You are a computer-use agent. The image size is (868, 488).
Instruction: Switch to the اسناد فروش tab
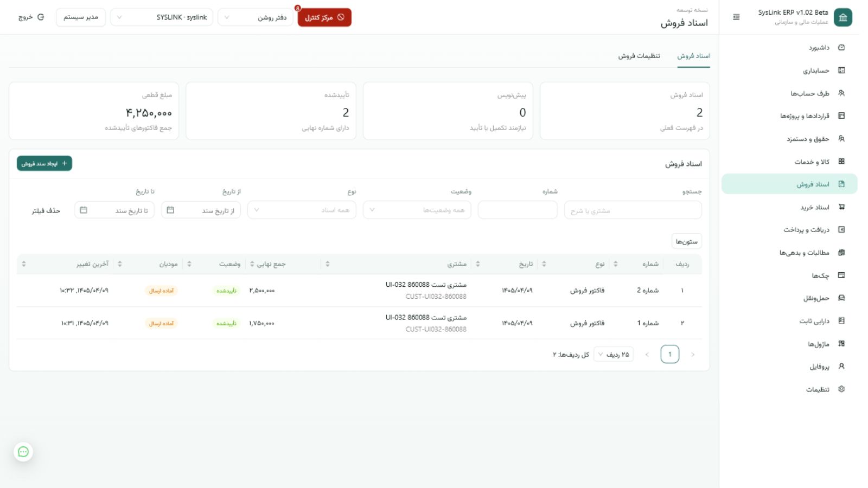point(693,56)
